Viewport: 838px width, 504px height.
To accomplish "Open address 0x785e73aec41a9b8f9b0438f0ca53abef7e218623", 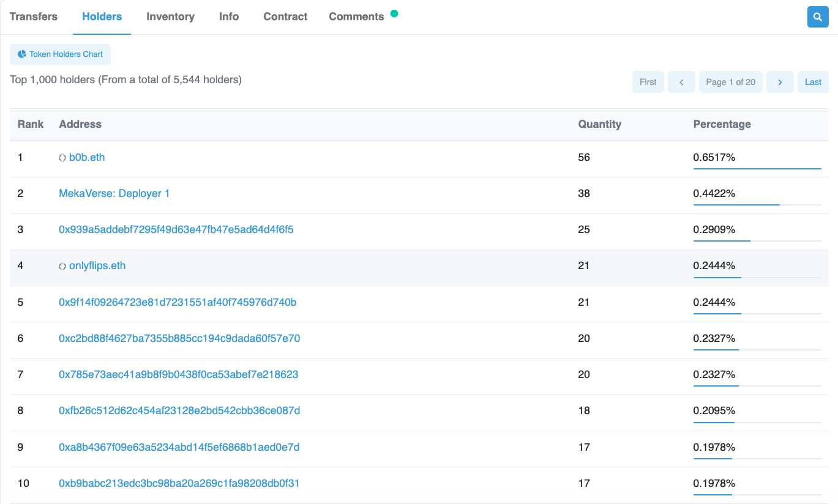I will pyautogui.click(x=179, y=374).
